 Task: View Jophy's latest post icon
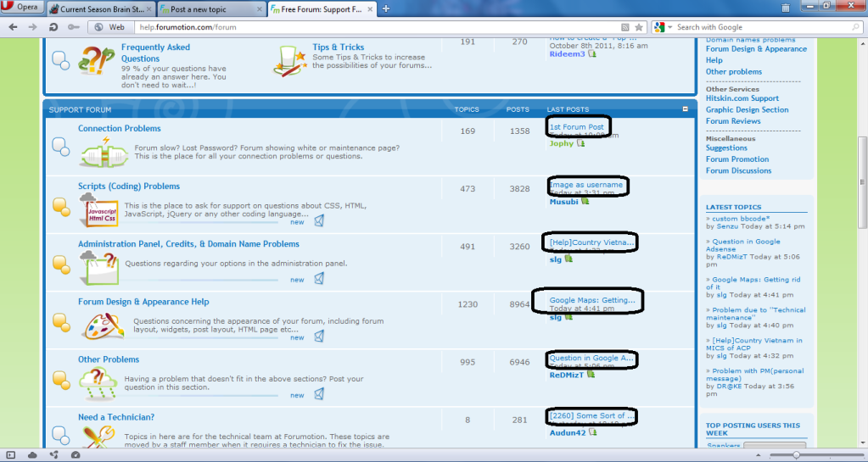pos(580,143)
